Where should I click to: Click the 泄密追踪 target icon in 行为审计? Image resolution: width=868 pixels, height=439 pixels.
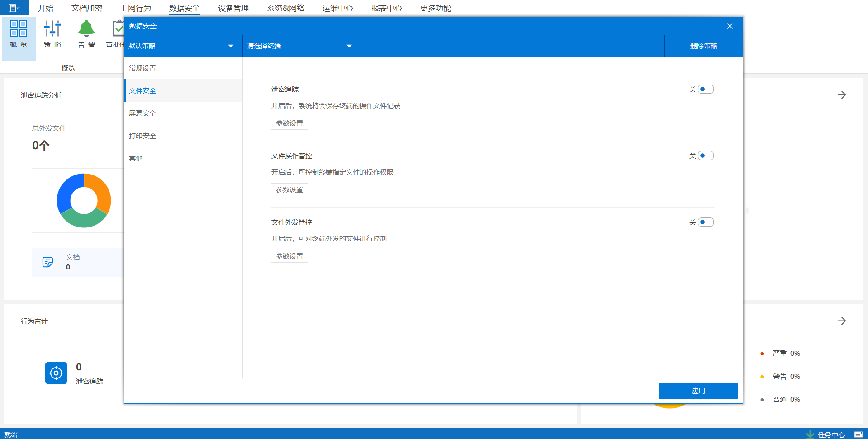point(56,373)
